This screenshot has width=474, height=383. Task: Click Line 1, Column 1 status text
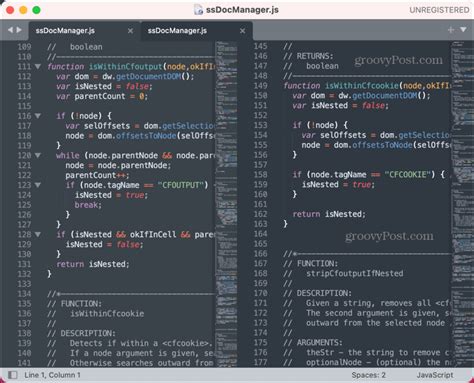(52, 375)
